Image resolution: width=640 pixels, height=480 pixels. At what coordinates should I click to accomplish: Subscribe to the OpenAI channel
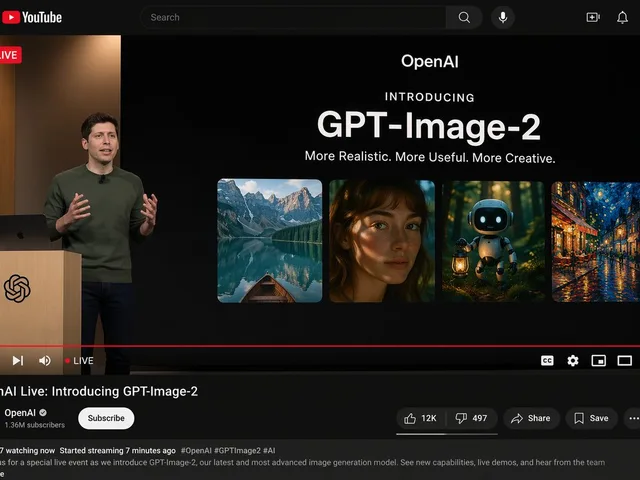coord(106,418)
